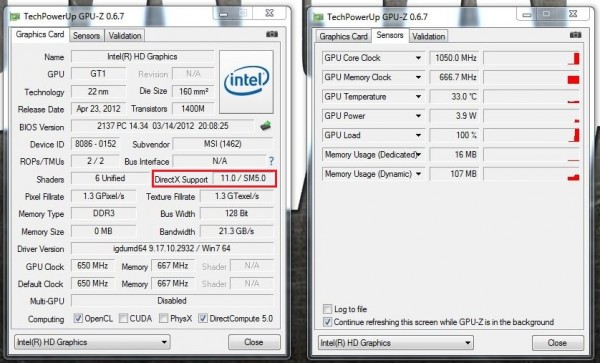Open the GPU Core Clock sensor dropdown
The width and height of the screenshot is (600, 363).
click(419, 58)
